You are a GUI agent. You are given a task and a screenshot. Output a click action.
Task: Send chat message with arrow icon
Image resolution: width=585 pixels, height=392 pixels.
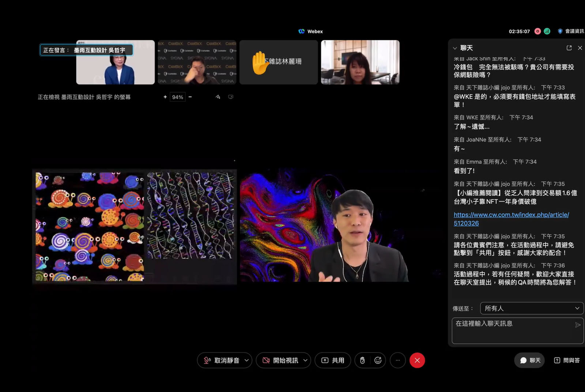[578, 325]
